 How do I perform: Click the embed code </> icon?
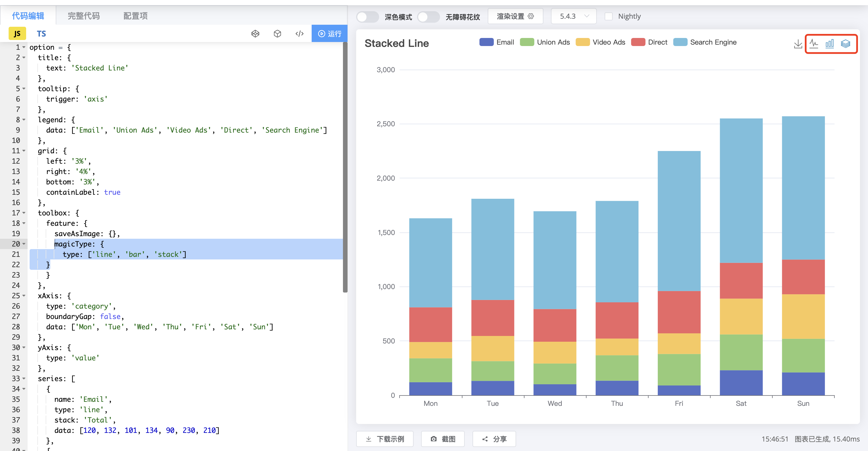tap(299, 33)
